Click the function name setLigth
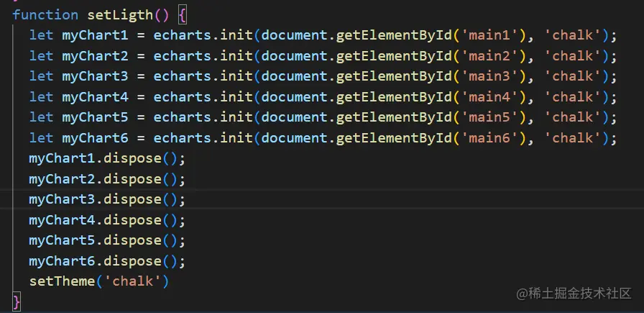 tap(119, 15)
